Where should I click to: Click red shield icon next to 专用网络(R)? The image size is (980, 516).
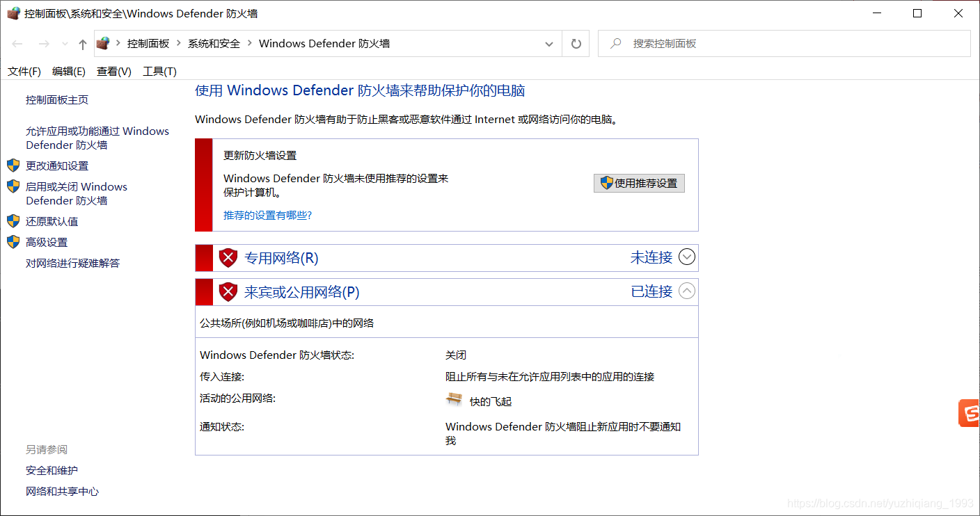point(228,258)
